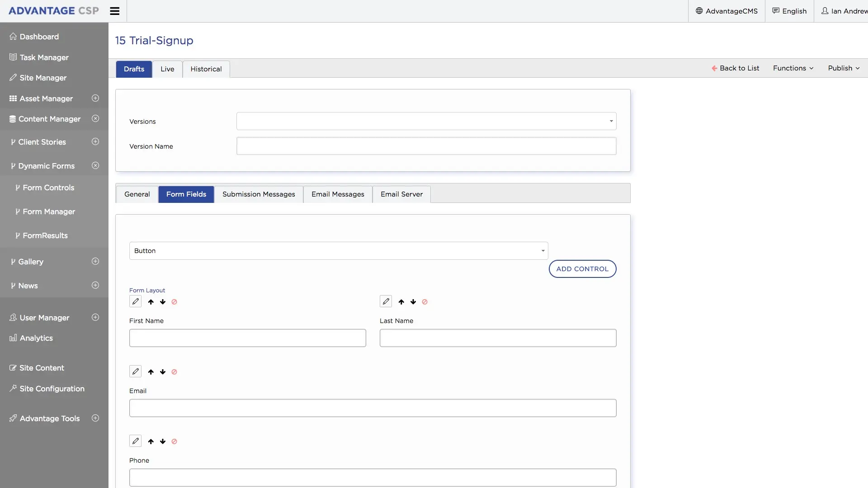This screenshot has width=868, height=488.
Task: Open the Versions dropdown
Action: pyautogui.click(x=426, y=121)
